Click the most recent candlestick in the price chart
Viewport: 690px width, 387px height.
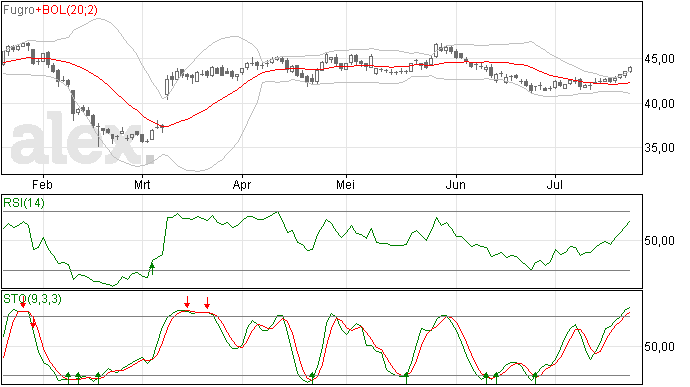tap(630, 70)
